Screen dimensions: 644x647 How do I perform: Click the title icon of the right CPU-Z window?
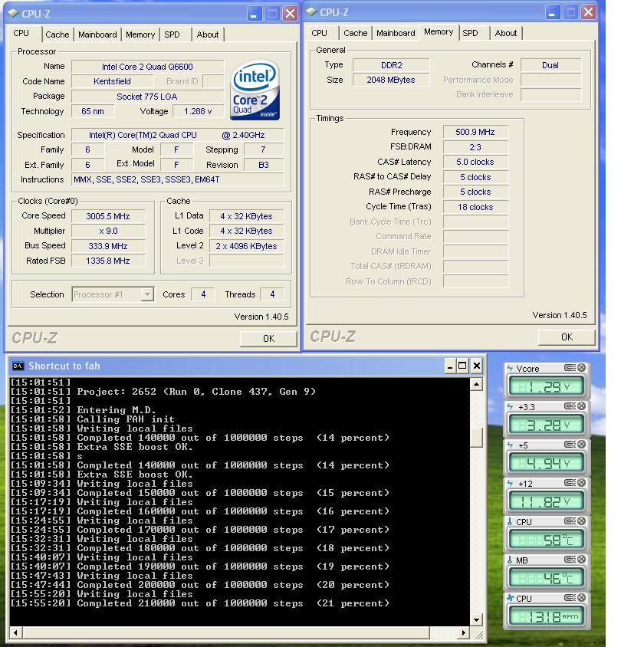[x=311, y=12]
